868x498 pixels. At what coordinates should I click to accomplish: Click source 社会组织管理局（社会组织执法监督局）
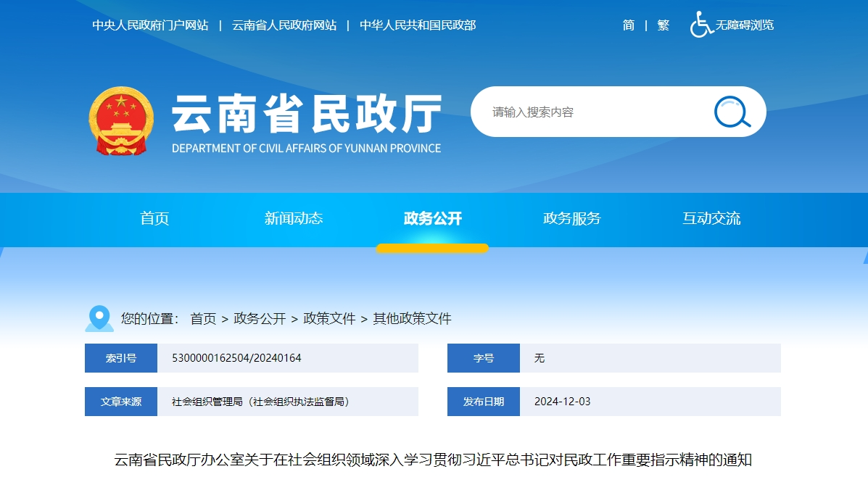pyautogui.click(x=261, y=402)
